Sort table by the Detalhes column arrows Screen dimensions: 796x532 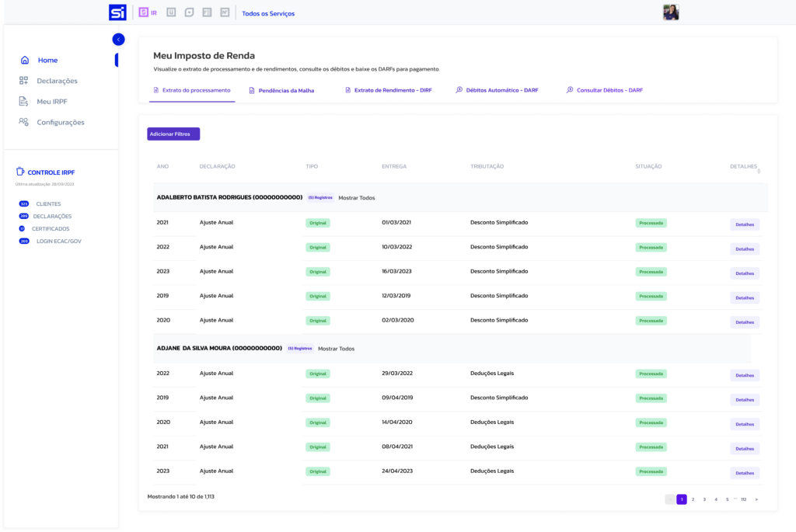[759, 170]
